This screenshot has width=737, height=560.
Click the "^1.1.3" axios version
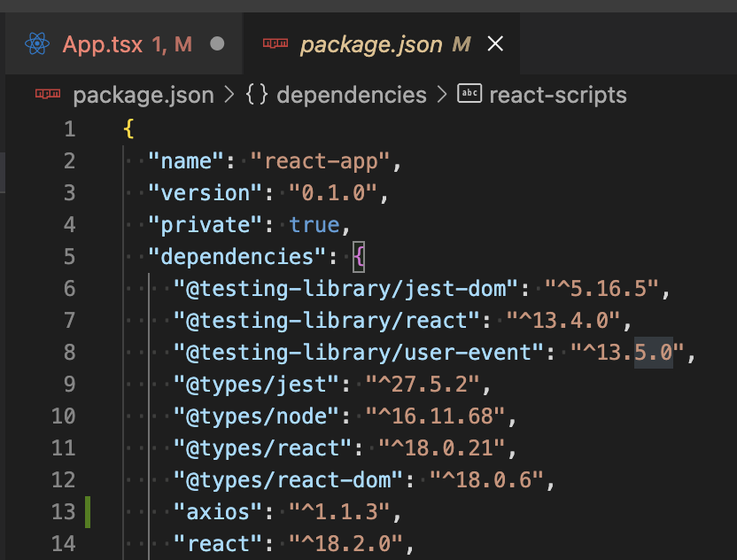[339, 512]
